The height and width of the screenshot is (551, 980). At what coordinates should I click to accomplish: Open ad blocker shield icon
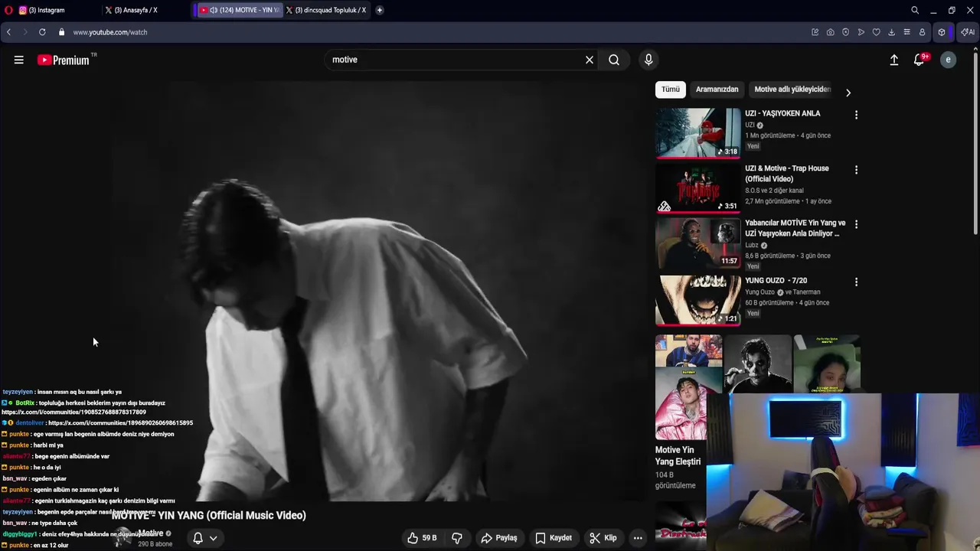(846, 32)
